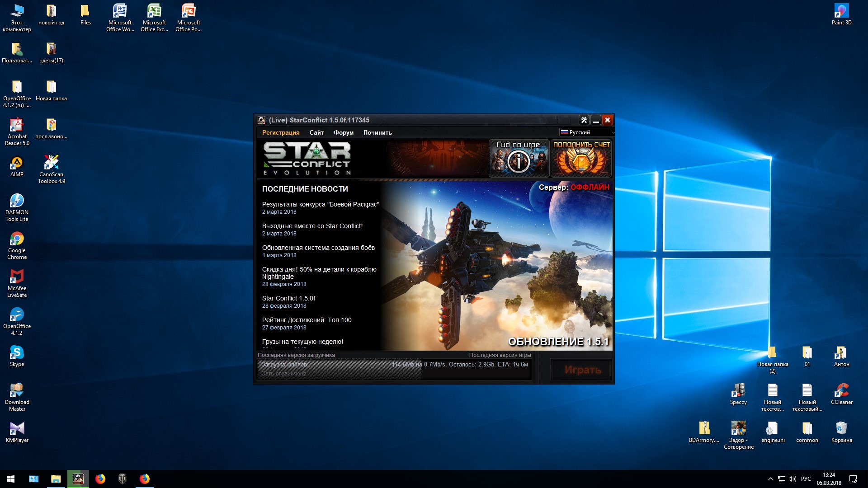
Task: Select the Google Chrome desktop shortcut
Action: pos(17,246)
